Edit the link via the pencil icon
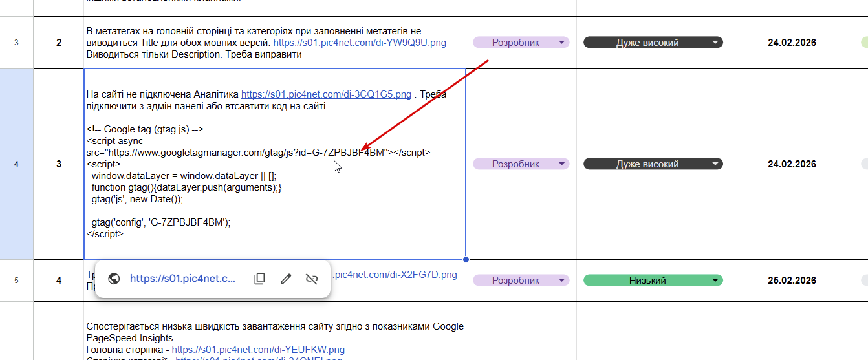This screenshot has height=360, width=868. click(x=286, y=279)
